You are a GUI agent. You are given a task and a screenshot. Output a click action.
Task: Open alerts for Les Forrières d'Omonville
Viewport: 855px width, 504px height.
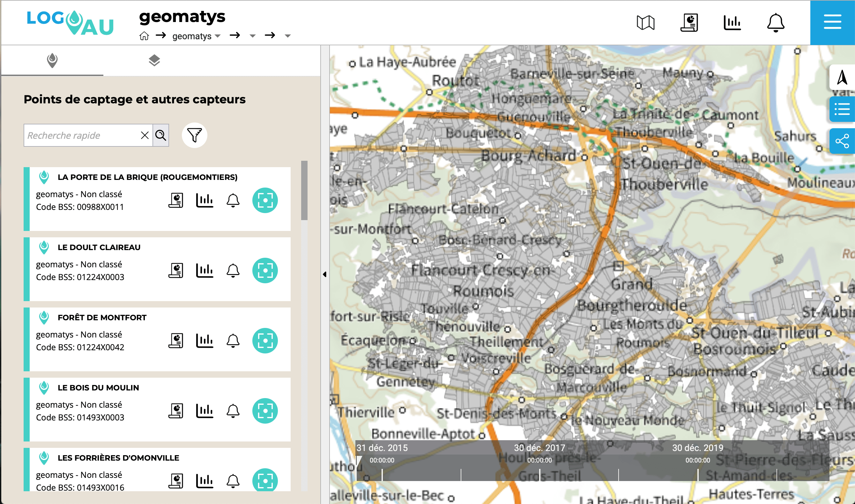(233, 481)
